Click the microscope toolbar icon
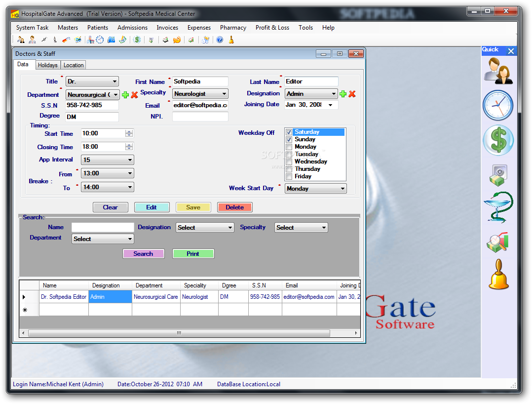Viewport: 532px width, 404px height. [55, 40]
